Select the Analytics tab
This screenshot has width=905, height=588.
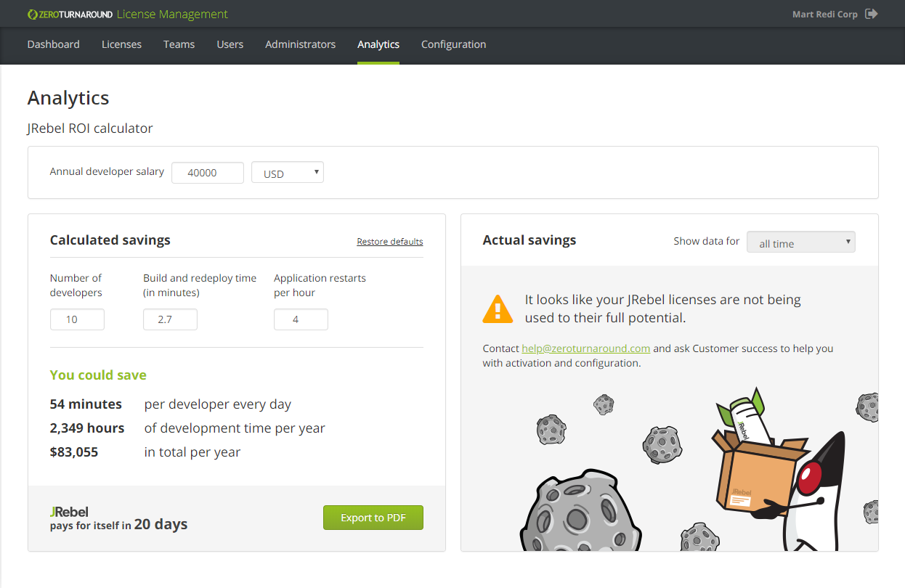tap(378, 44)
